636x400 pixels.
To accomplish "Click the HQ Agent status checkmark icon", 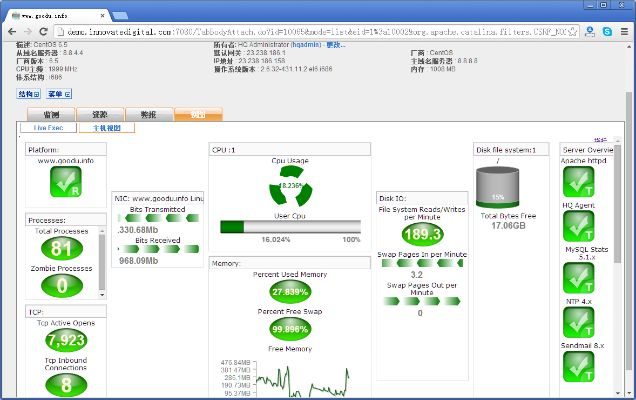I will point(578,226).
